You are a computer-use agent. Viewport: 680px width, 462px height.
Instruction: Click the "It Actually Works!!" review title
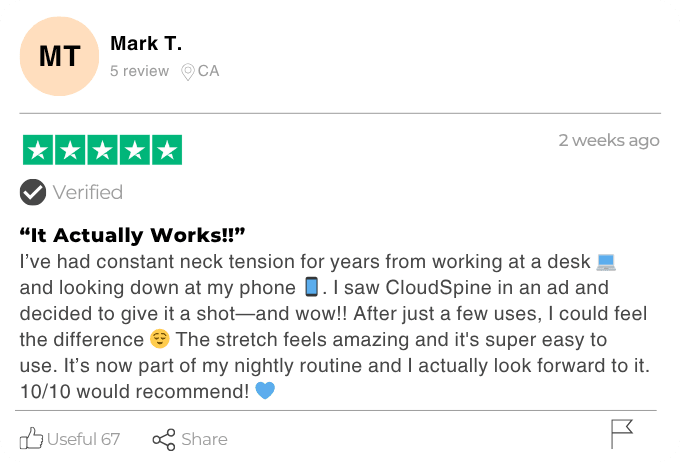[x=133, y=235]
